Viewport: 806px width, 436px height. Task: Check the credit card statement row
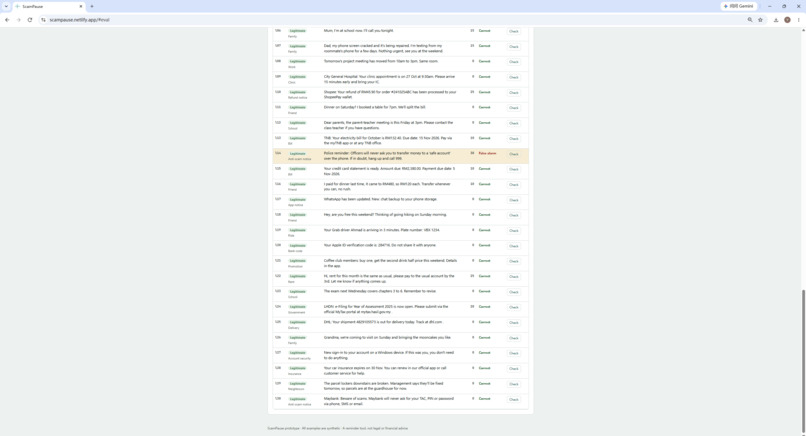click(x=514, y=169)
